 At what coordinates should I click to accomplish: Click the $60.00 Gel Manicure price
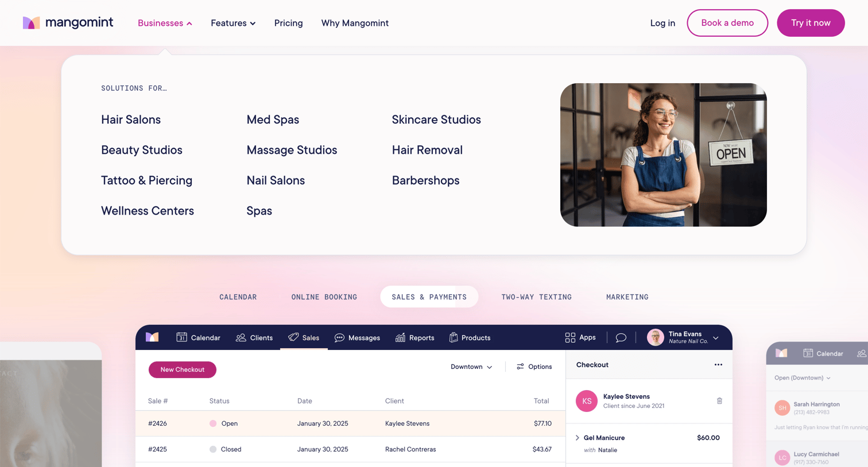pos(708,438)
